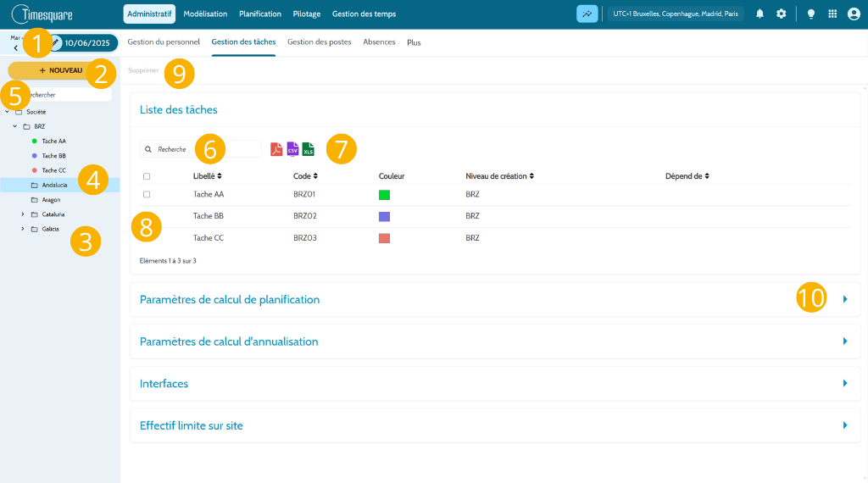
Task: Click Tache BB purple dot in tree
Action: [x=34, y=156]
